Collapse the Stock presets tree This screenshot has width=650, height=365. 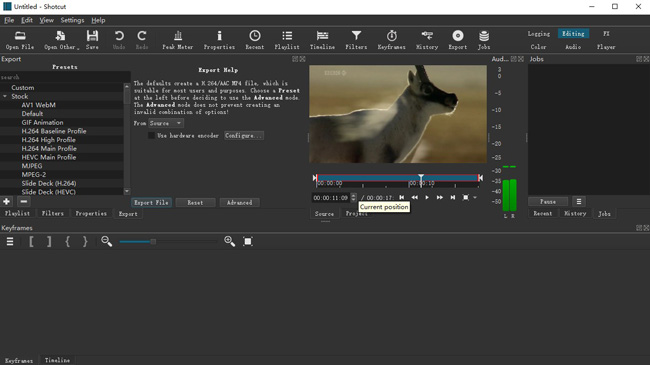coord(5,96)
